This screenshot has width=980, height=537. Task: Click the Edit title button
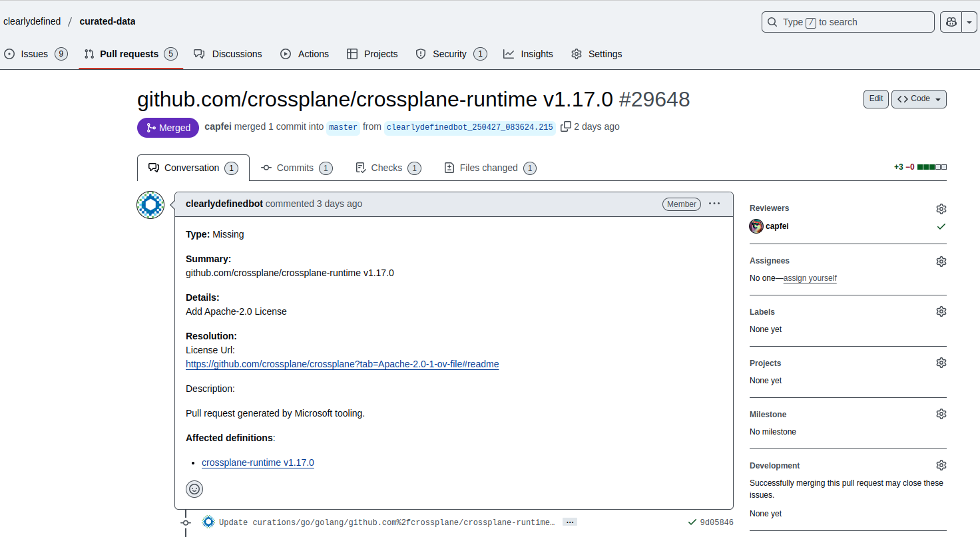[876, 98]
